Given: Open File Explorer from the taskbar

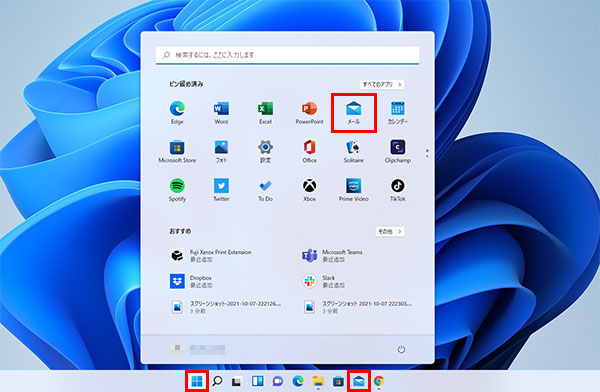Looking at the screenshot, I should 318,381.
